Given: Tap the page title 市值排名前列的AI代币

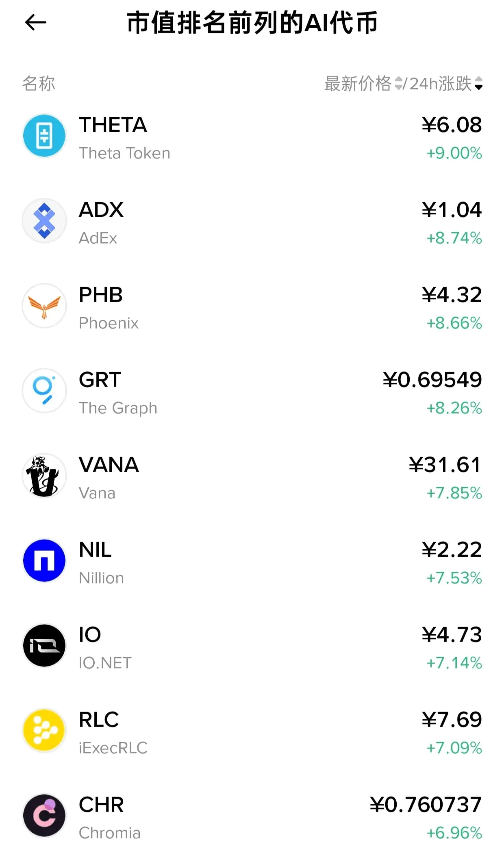Looking at the screenshot, I should [x=252, y=23].
